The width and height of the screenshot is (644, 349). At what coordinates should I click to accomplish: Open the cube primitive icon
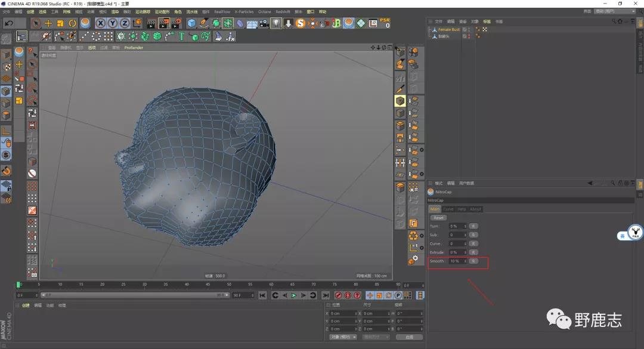click(x=191, y=23)
